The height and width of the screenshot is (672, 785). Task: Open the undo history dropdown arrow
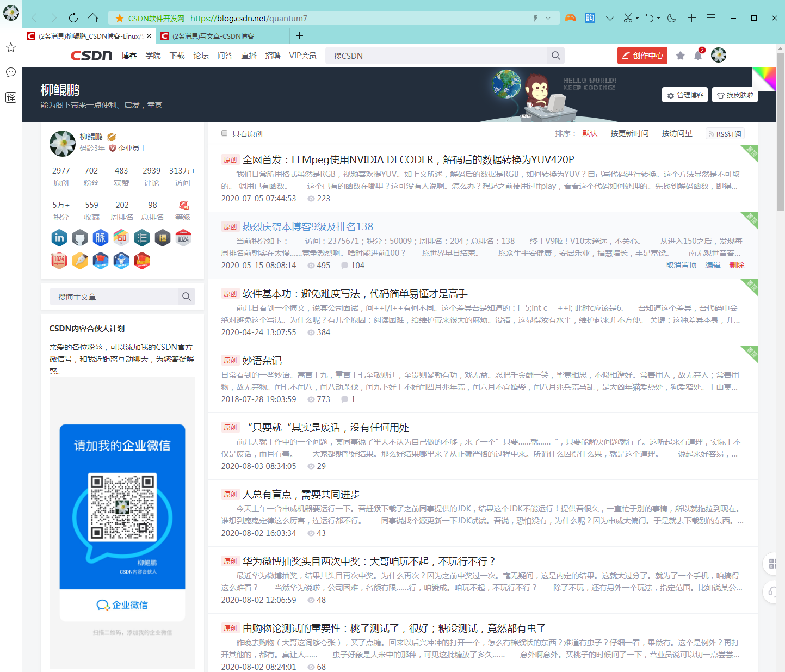pos(658,19)
